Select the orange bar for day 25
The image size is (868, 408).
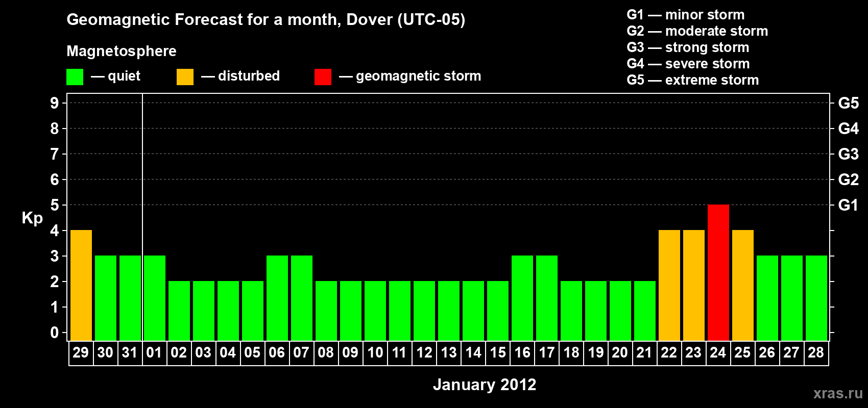click(x=743, y=286)
